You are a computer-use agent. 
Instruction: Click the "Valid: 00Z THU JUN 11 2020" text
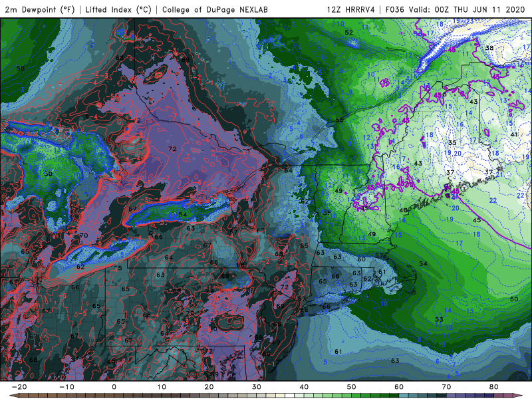467,9
